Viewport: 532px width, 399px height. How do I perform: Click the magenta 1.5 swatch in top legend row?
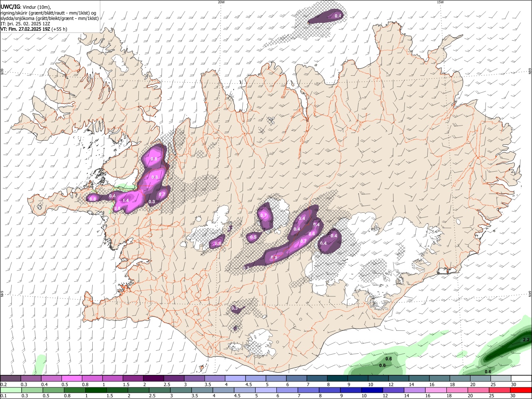pyautogui.click(x=133, y=378)
